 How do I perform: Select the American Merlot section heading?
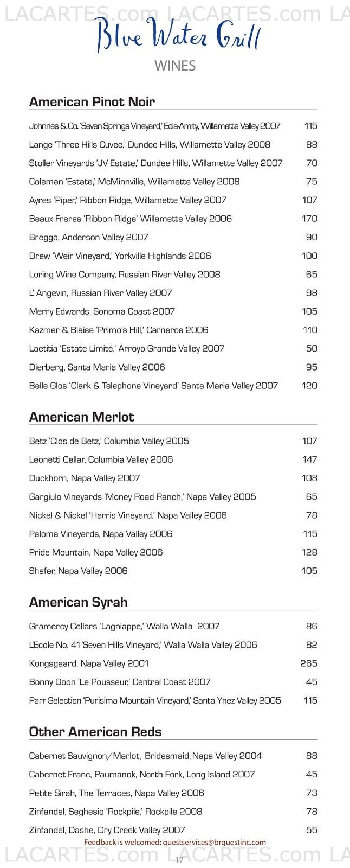coord(82,417)
